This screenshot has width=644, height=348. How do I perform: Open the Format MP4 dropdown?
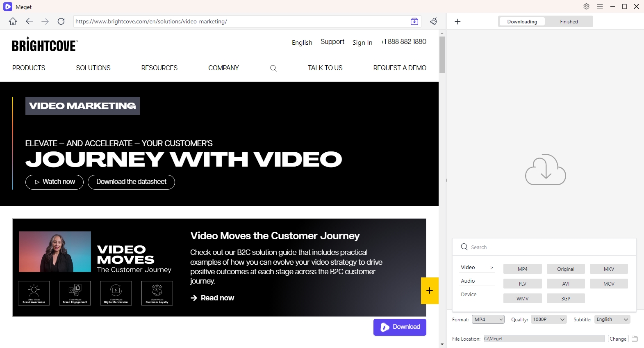pyautogui.click(x=488, y=319)
